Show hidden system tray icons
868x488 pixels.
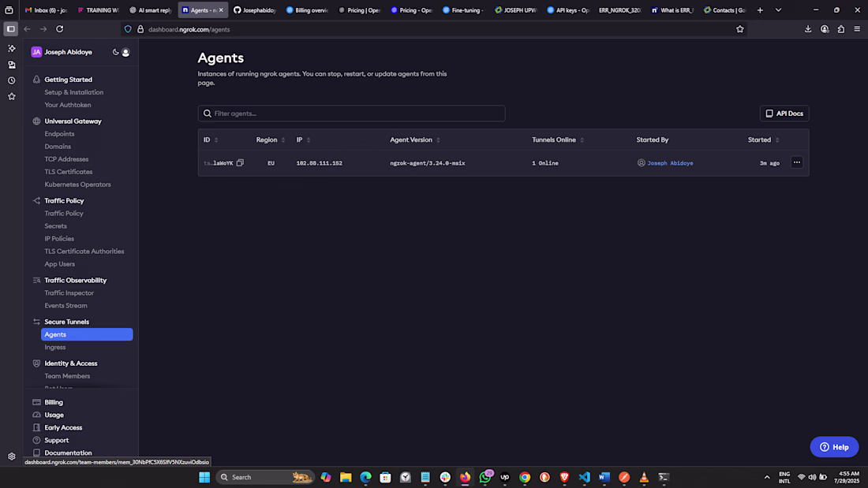click(x=767, y=477)
